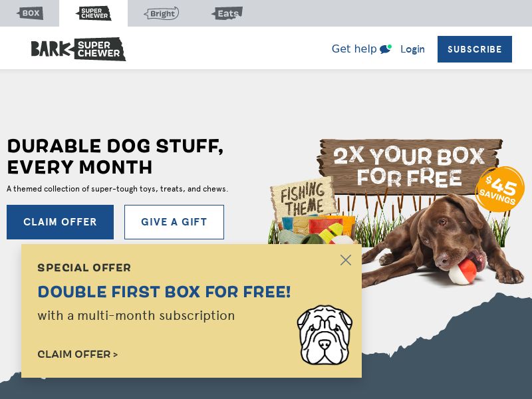Click the Claim Offer button in hero
The image size is (532, 399).
pyautogui.click(x=60, y=222)
